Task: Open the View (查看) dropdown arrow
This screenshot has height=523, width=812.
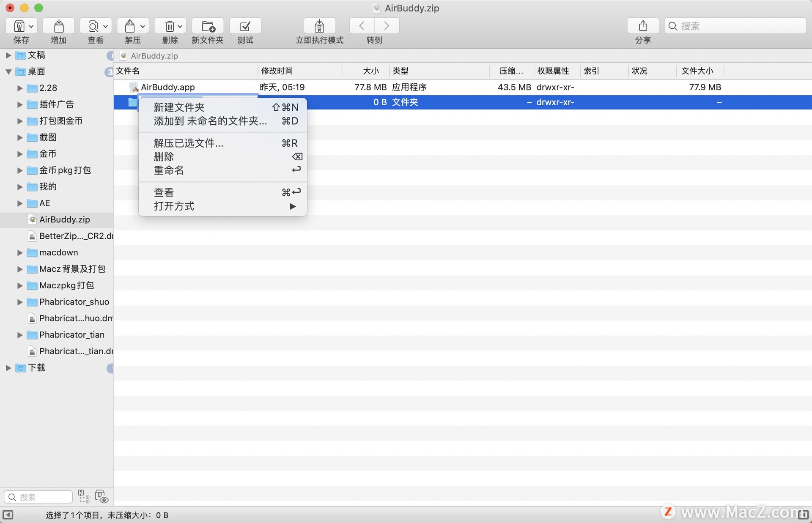Action: click(x=106, y=26)
